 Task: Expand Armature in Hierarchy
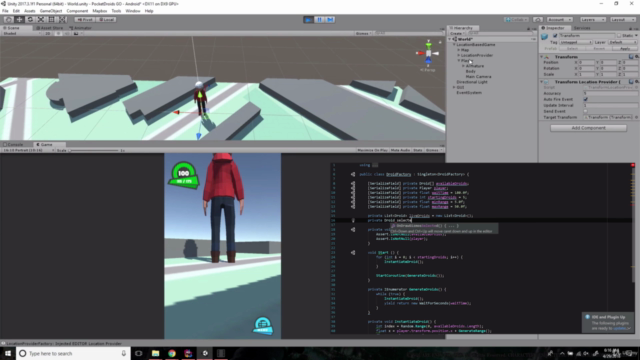coord(463,66)
